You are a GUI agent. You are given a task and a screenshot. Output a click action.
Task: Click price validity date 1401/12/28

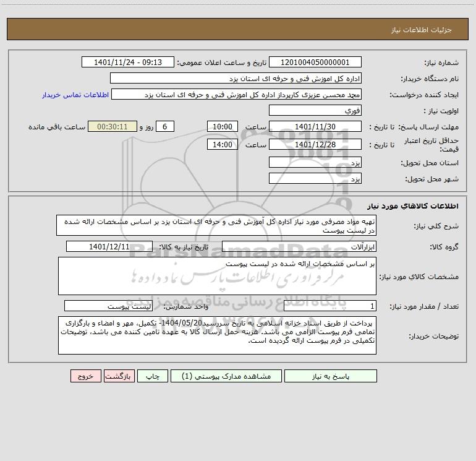click(x=315, y=144)
